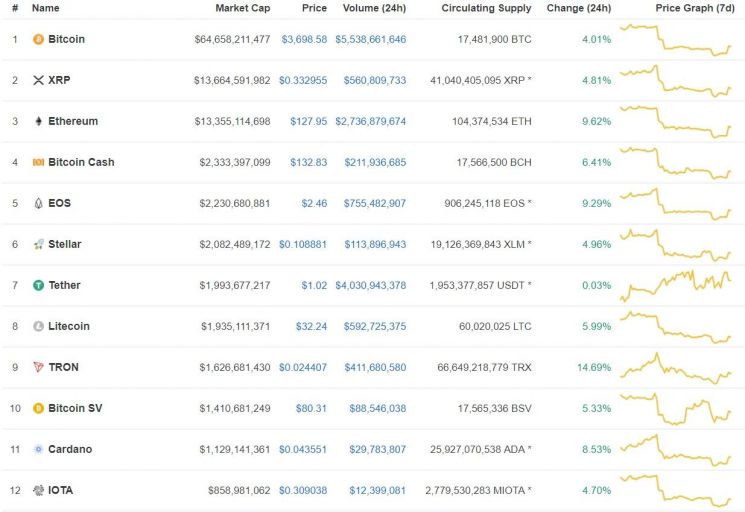
Task: Sort by Volume (24h) column header
Action: click(374, 8)
